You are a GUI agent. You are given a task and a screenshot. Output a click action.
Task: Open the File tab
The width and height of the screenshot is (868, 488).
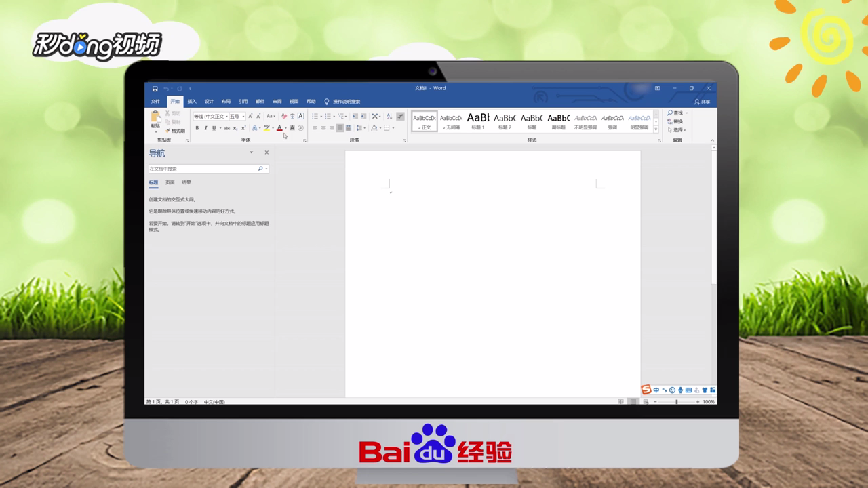(155, 102)
